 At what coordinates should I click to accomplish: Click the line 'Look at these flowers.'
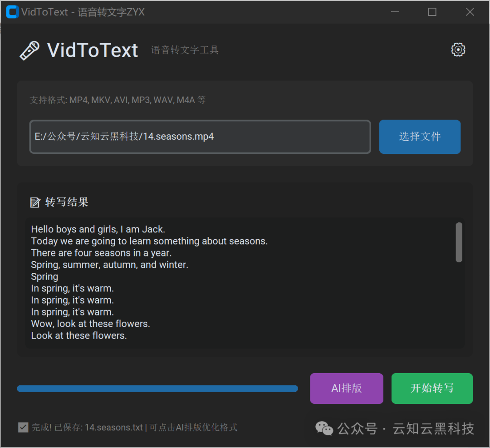79,335
